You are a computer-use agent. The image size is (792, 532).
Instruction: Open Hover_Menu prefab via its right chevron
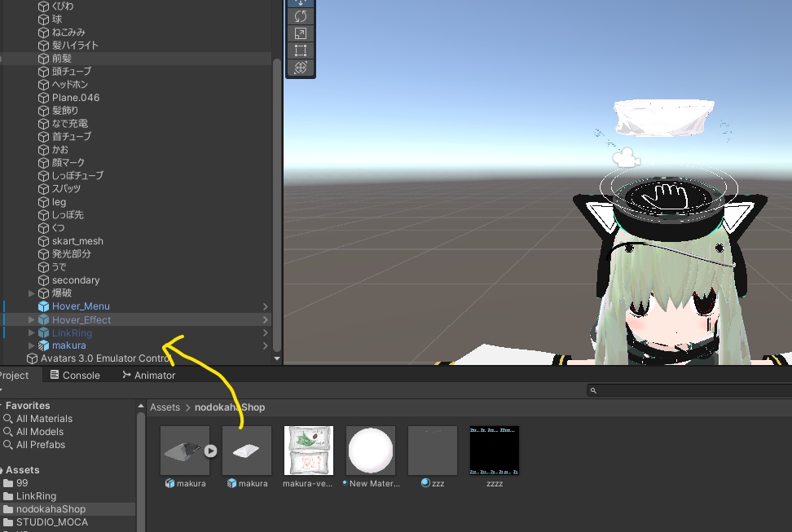(x=265, y=306)
